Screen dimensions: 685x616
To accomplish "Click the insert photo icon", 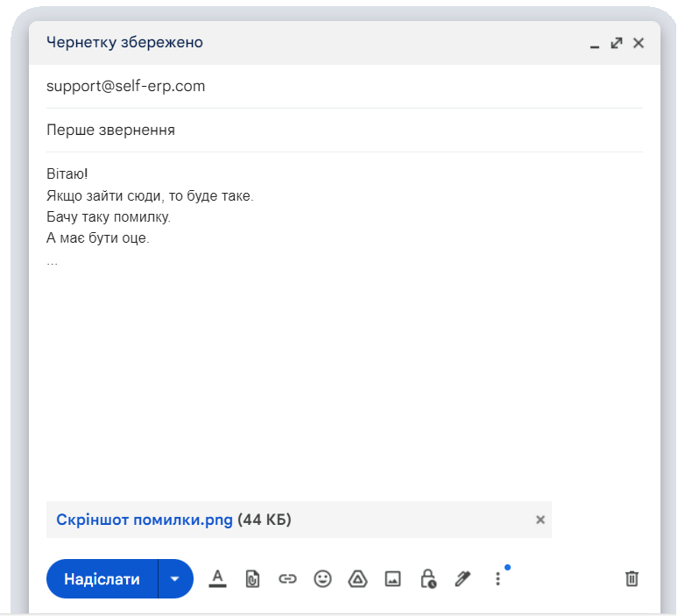I will (x=392, y=578).
